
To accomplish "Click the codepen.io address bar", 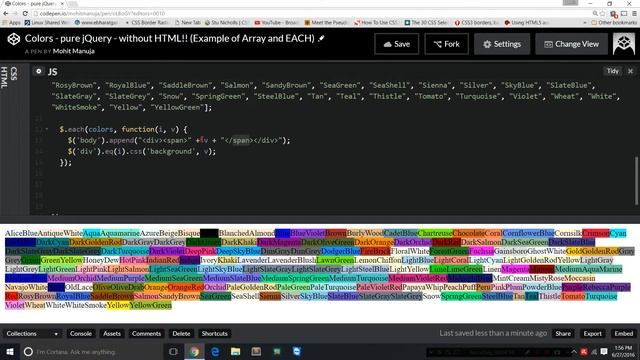I will point(310,13).
